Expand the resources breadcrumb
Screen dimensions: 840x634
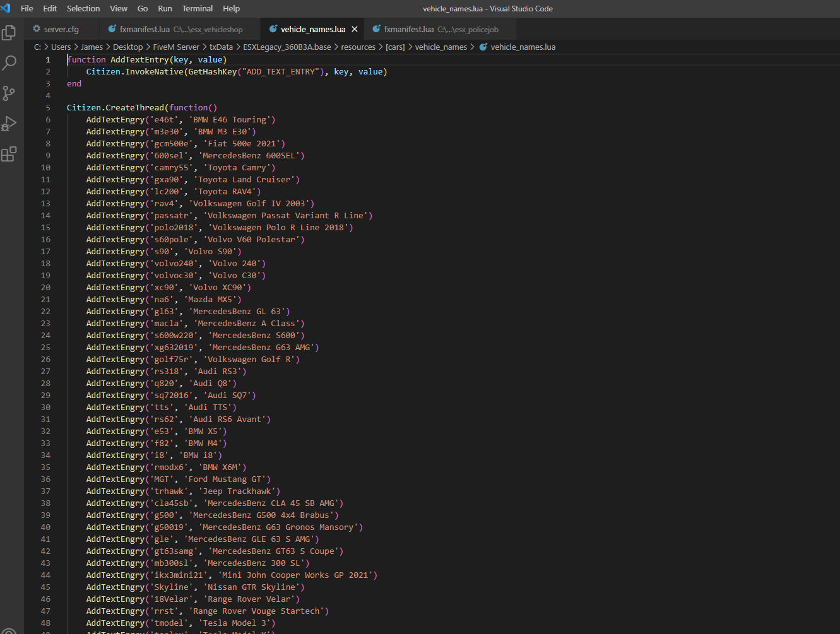click(358, 47)
